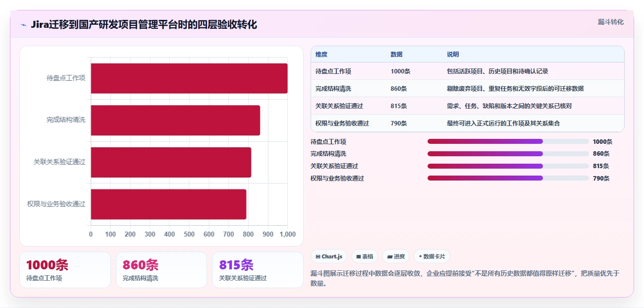The image size is (644, 308).
Task: Click the 完成结构清洗 y-axis label of the chart
Action: (x=66, y=120)
